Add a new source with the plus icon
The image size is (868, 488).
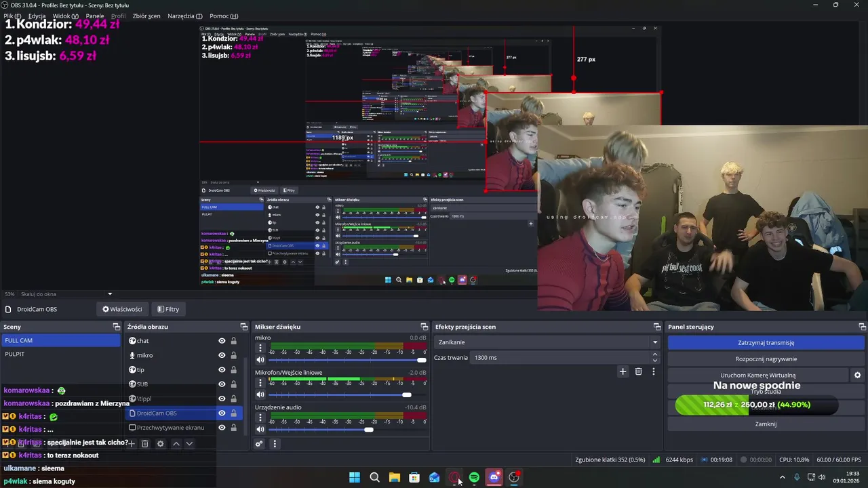pos(132,444)
